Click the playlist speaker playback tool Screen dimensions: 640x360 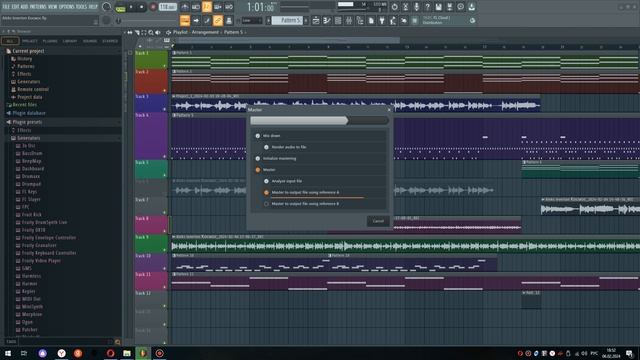(x=158, y=32)
